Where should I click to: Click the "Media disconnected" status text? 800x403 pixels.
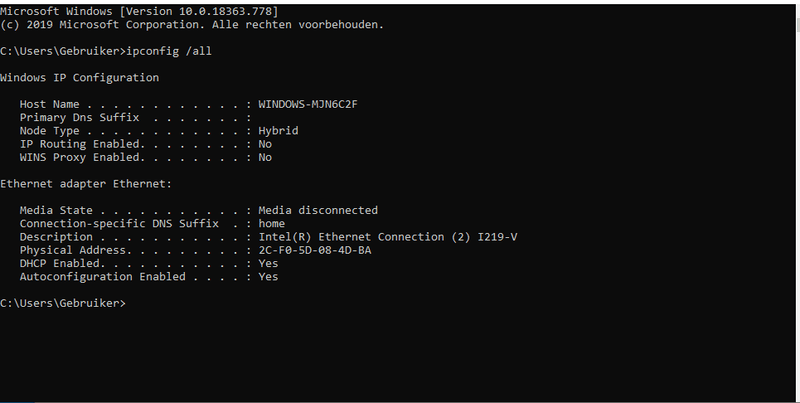pyautogui.click(x=318, y=210)
